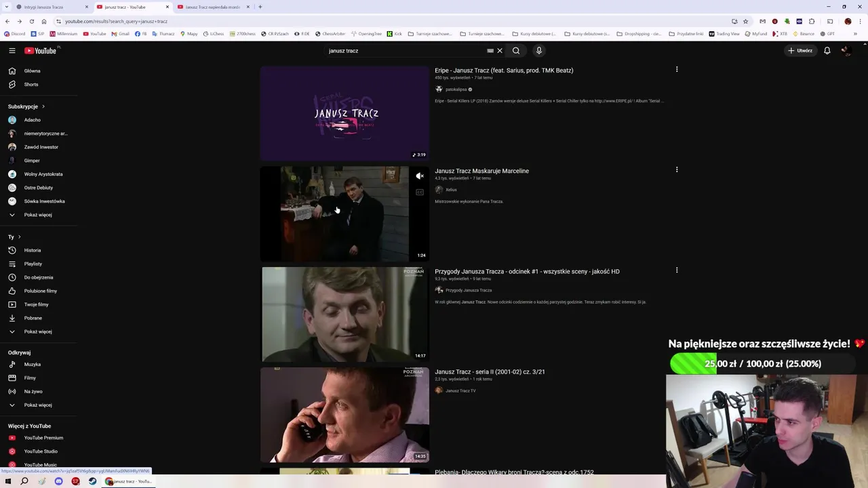Viewport: 868px width, 488px height.
Task: Open more options for Janusz Tracz Maskaruje Marceline
Action: point(677,169)
